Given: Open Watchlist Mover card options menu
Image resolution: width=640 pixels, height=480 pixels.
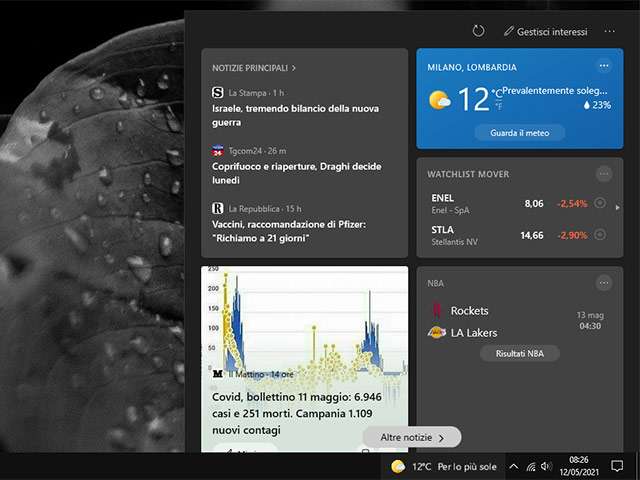Looking at the screenshot, I should click(x=603, y=174).
